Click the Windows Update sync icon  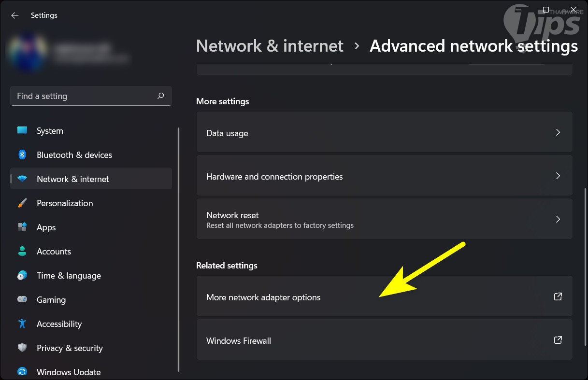(22, 372)
